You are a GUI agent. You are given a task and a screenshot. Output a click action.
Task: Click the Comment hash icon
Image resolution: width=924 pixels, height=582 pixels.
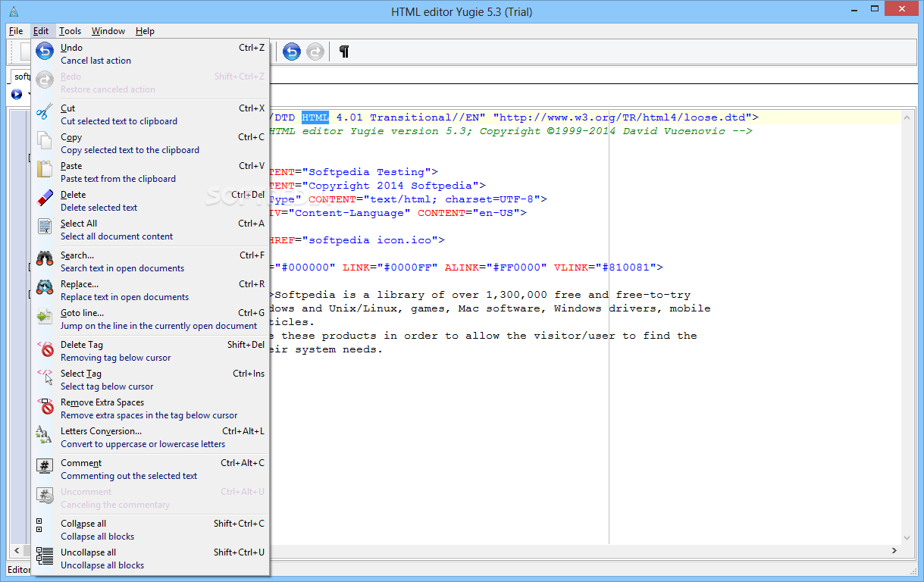(45, 467)
